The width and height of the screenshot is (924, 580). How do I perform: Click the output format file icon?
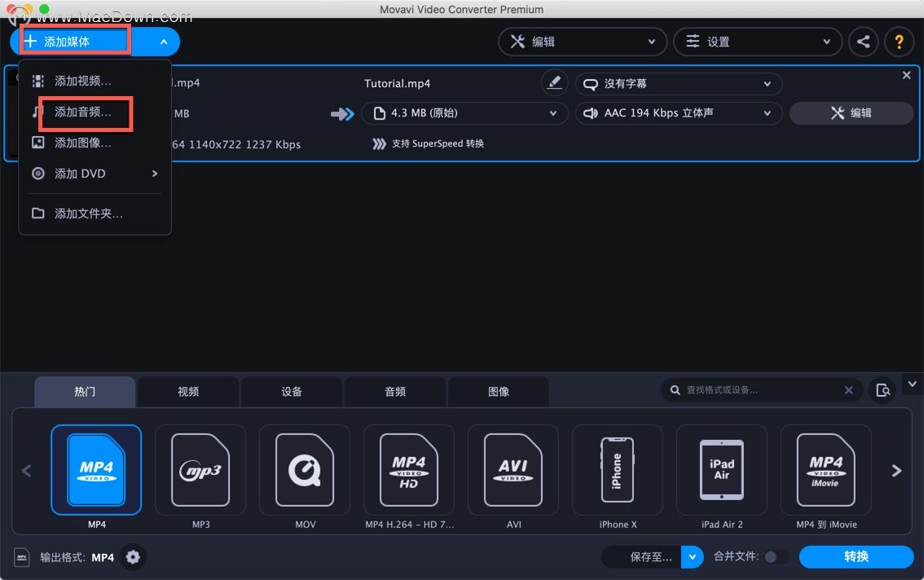click(22, 557)
